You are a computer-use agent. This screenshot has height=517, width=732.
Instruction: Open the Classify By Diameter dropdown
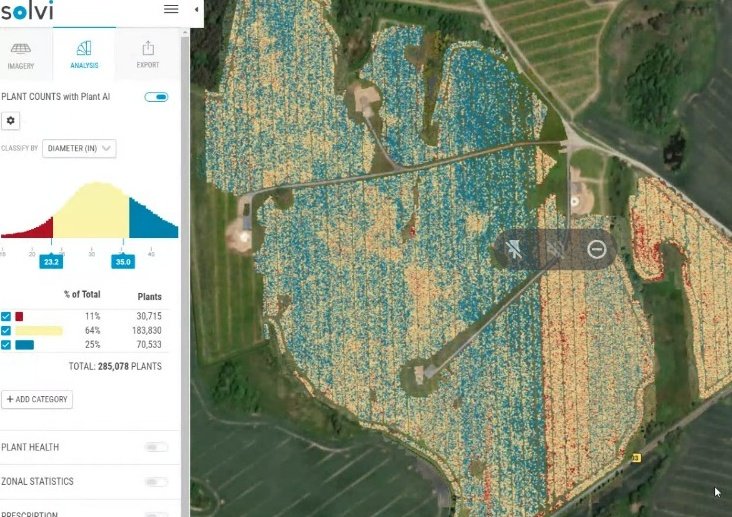(79, 149)
